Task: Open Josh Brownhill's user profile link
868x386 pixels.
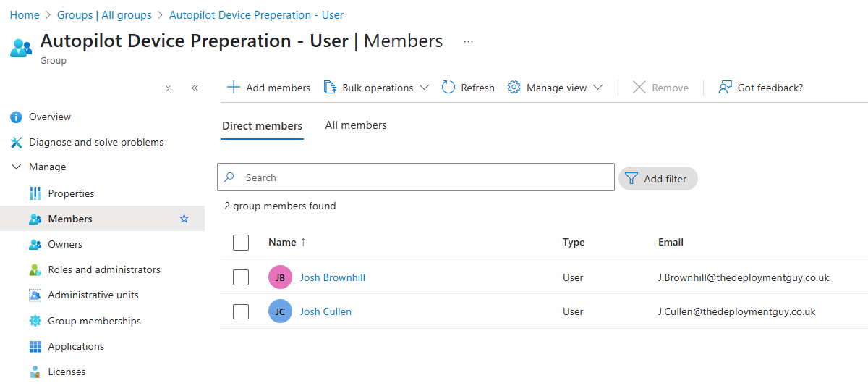Action: point(332,277)
